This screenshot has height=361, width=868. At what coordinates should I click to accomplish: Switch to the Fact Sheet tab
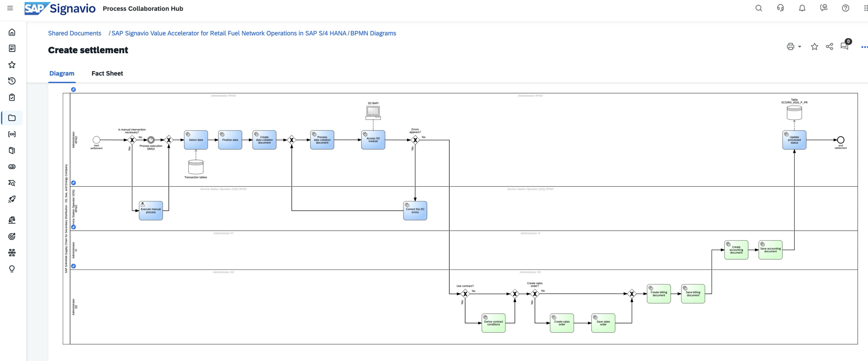(x=107, y=73)
